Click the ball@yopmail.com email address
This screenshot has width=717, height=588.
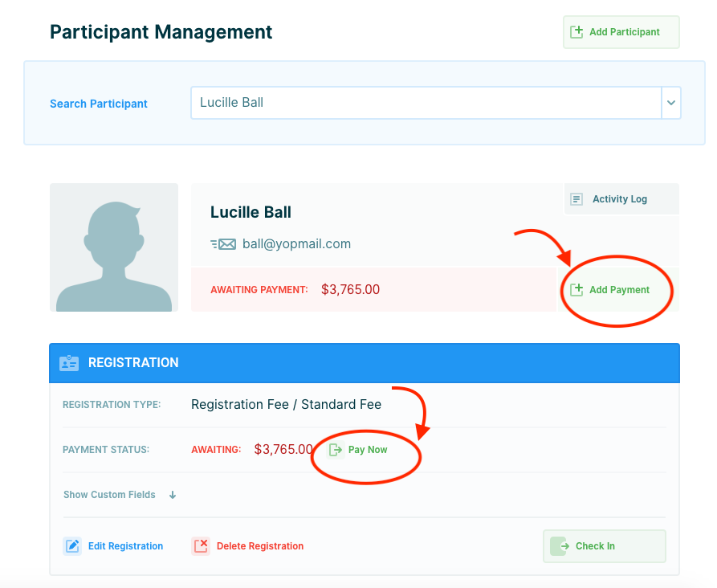(x=296, y=244)
